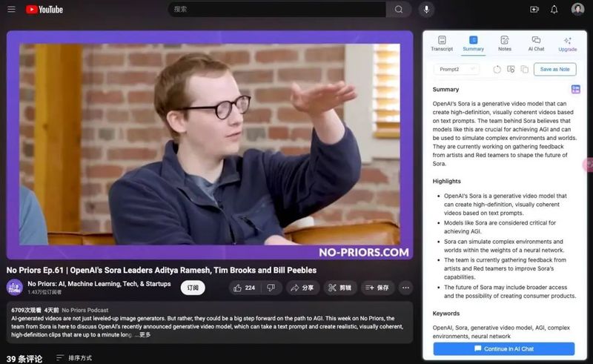Screen dimensions: 593x364
Task: Click bullet 'Sora can simulate complex environments'
Action: (504, 245)
